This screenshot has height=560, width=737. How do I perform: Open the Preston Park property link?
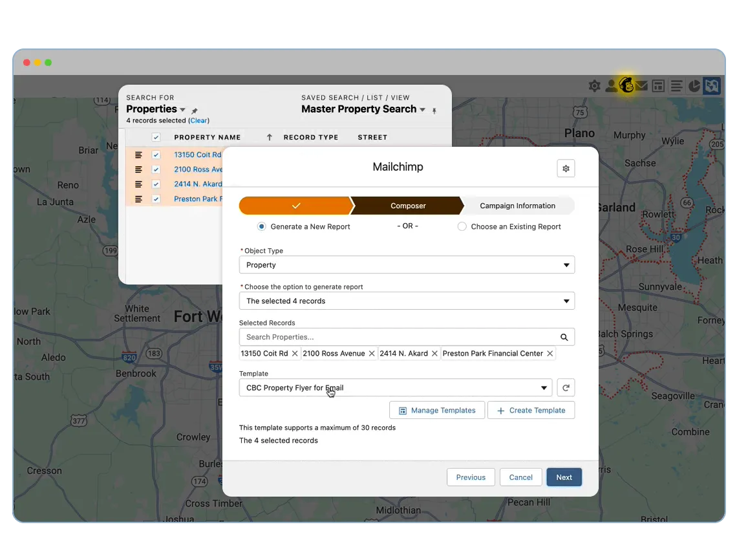[198, 199]
